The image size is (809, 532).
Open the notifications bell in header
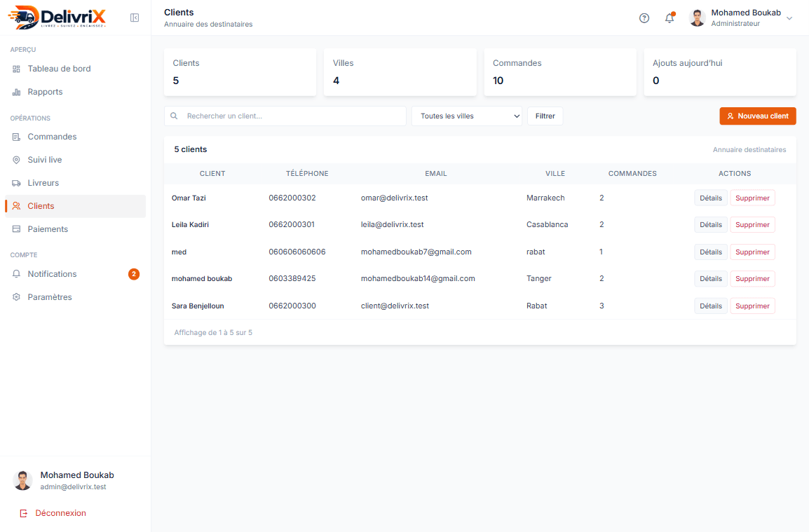pyautogui.click(x=669, y=18)
